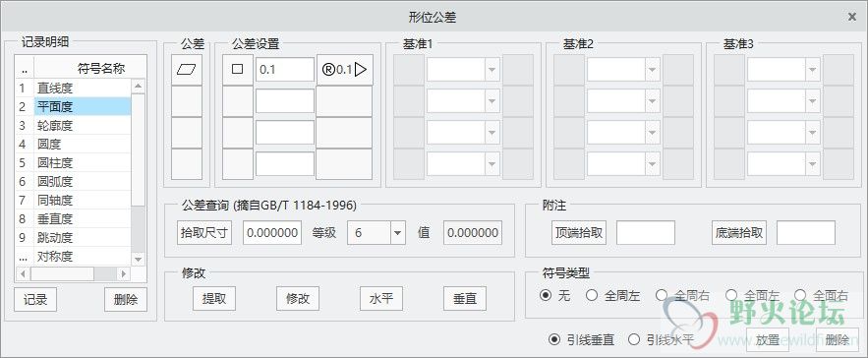Click the 底端拾取 text field
The height and width of the screenshot is (358, 868).
[806, 233]
